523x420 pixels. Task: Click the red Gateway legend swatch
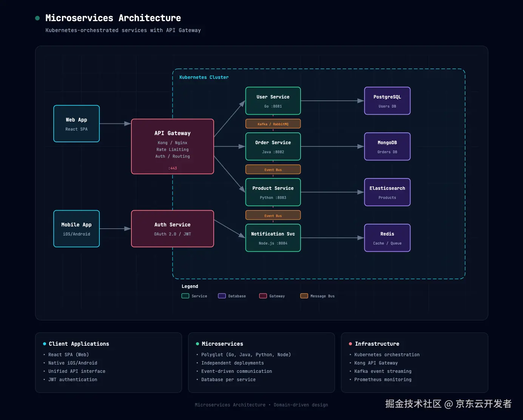(263, 296)
